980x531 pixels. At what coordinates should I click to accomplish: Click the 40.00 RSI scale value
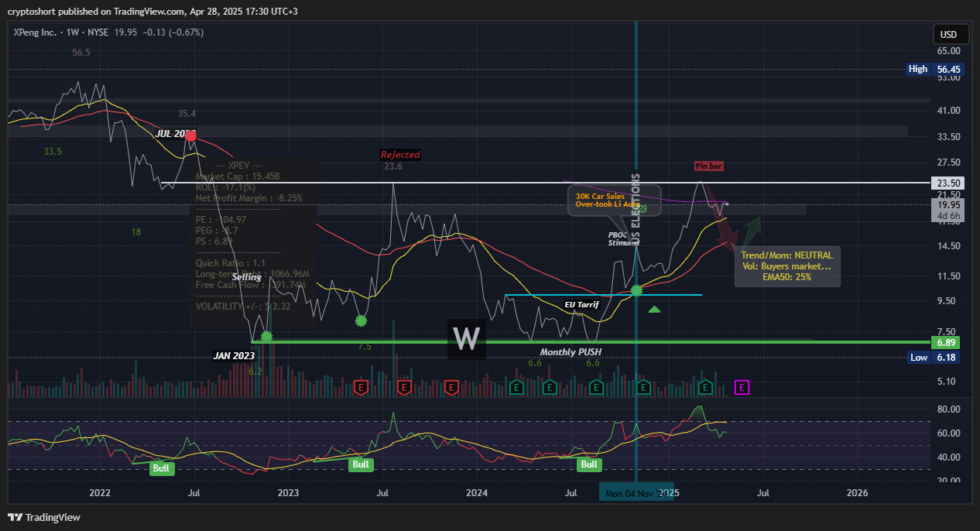click(948, 457)
